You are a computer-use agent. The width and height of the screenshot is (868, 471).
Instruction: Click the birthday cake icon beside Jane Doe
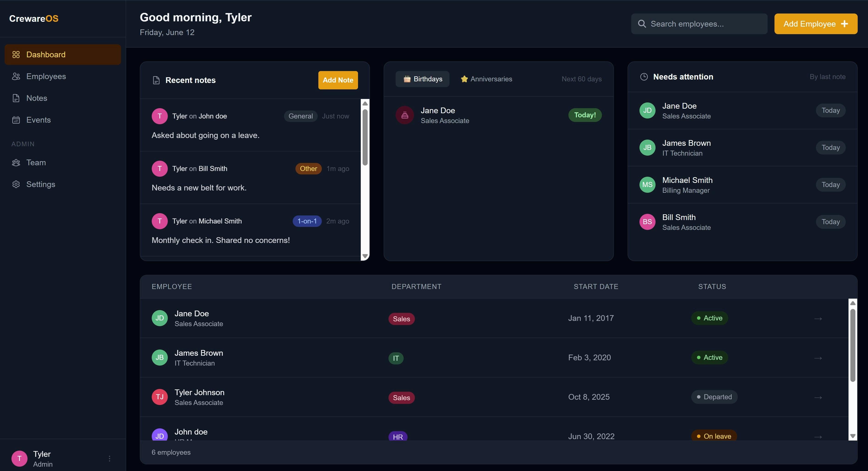tap(405, 115)
